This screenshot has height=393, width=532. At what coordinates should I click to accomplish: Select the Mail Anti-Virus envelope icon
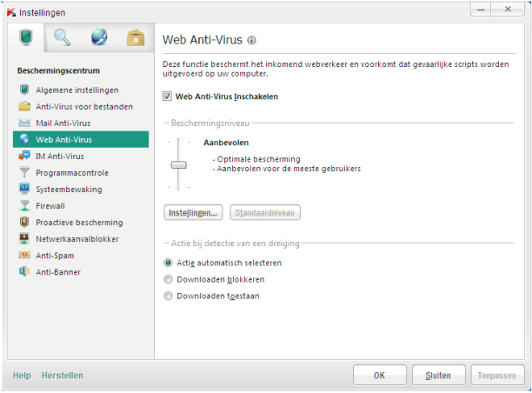click(x=24, y=123)
